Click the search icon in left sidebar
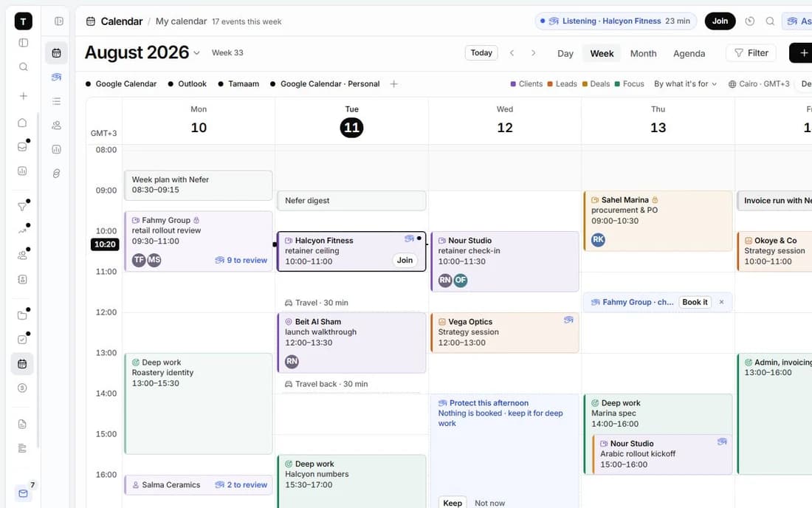The height and width of the screenshot is (508, 812). click(x=24, y=66)
